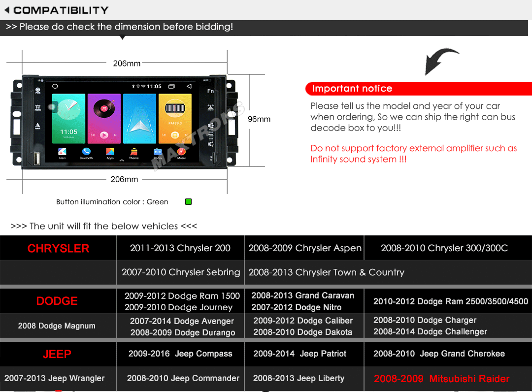Tap the back triangle on the stereo screen
This screenshot has width=532, height=392.
189,87
